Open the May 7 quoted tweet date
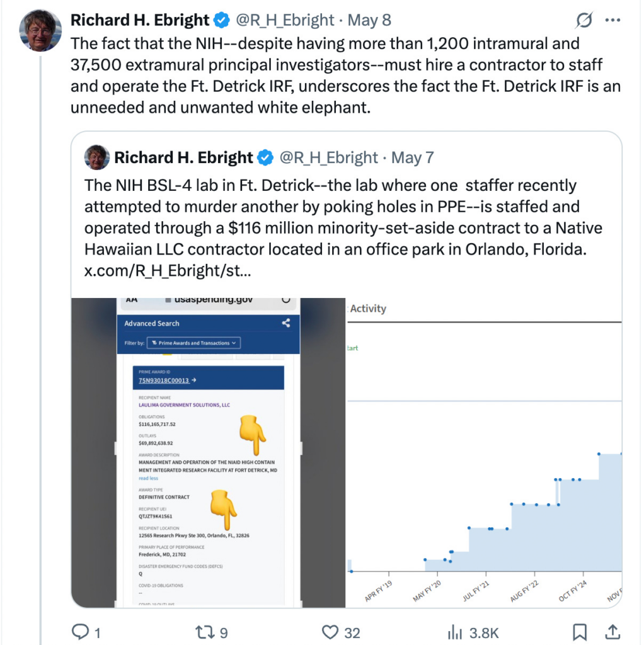The width and height of the screenshot is (644, 645). (413, 157)
